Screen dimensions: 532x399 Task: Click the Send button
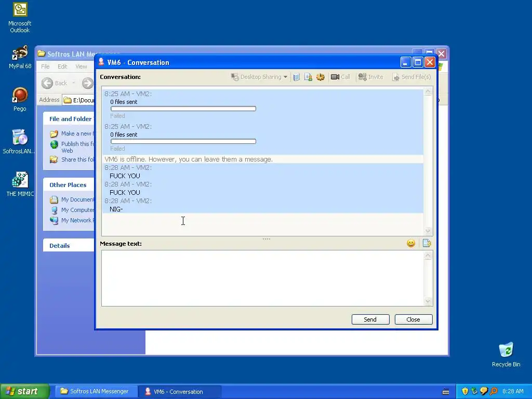click(x=370, y=320)
